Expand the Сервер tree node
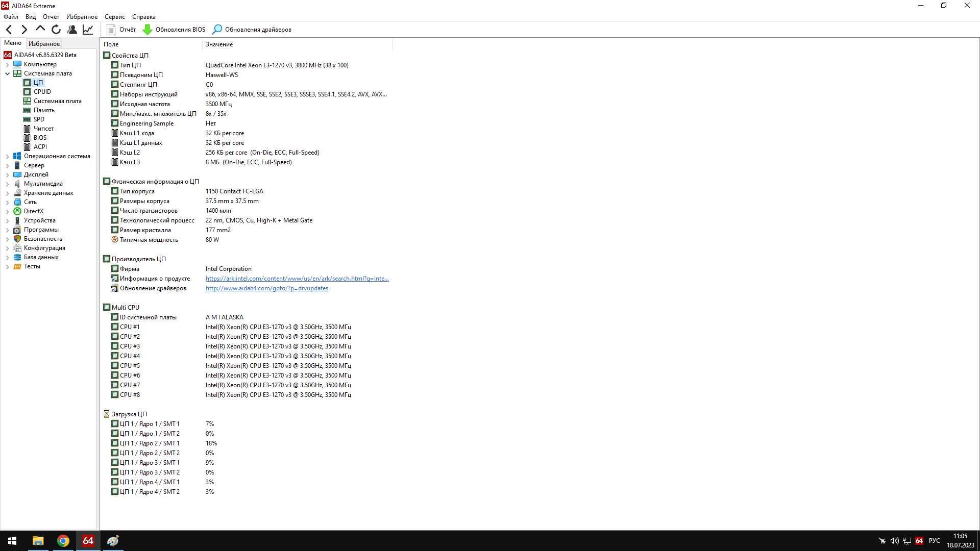 (x=8, y=165)
